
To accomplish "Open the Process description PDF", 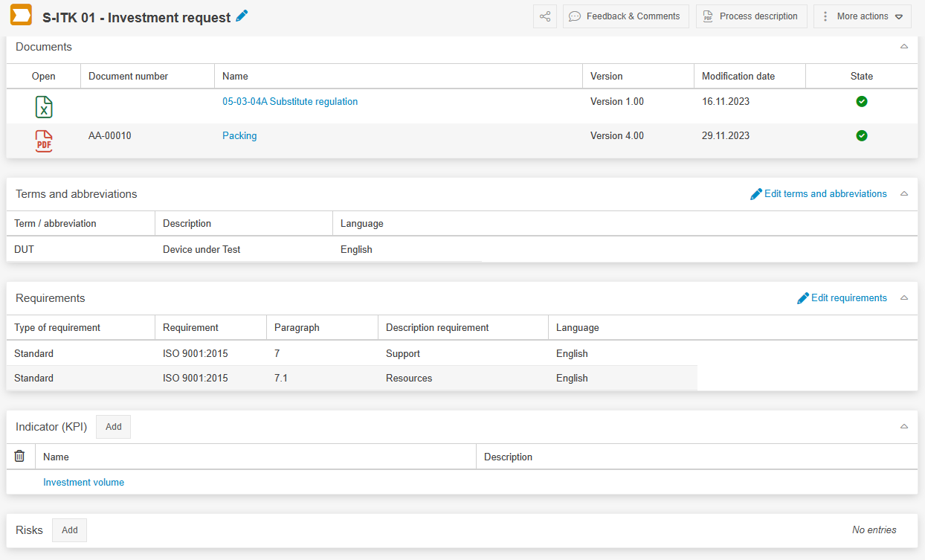I will [751, 16].
